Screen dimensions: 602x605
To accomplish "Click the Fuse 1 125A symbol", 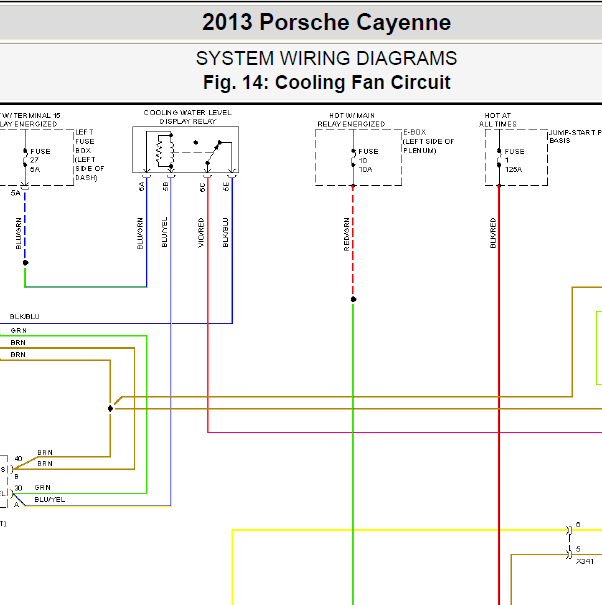I will coord(499,158).
